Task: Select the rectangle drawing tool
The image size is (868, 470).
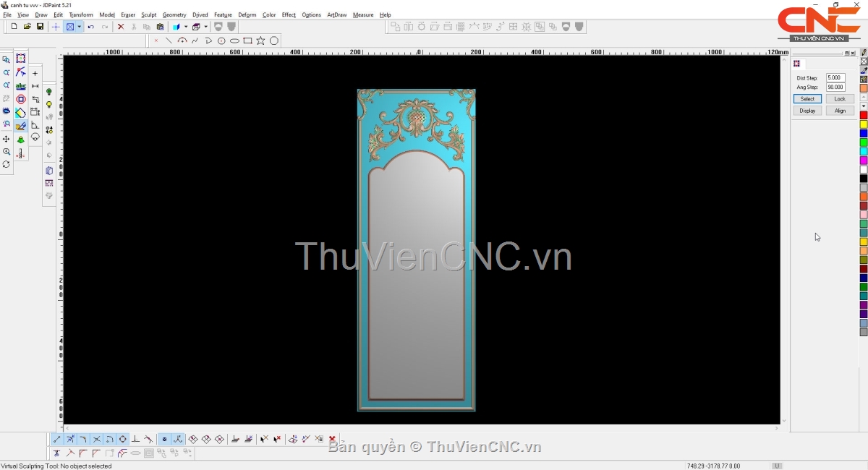Action: click(x=247, y=40)
